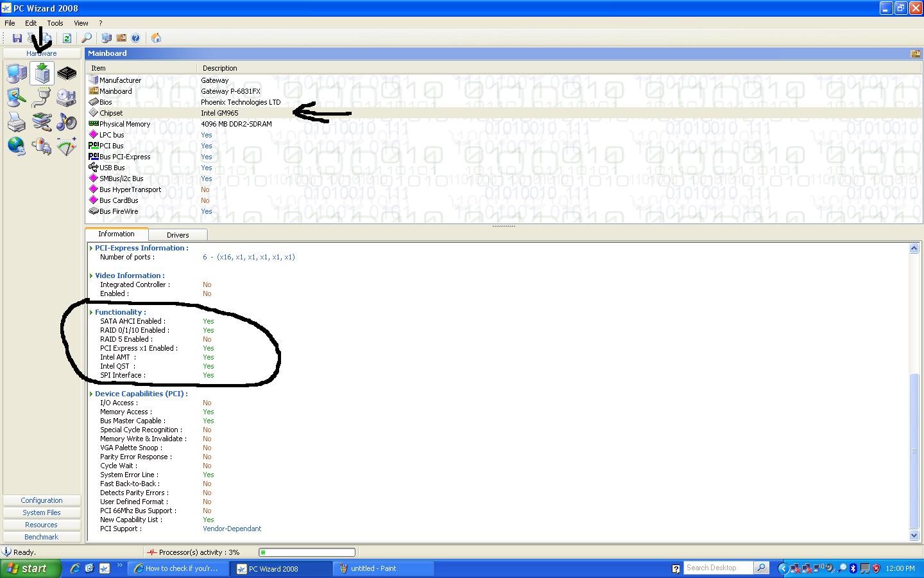Select the Video monitor sidebar icon
This screenshot has width=924, height=578.
click(17, 98)
